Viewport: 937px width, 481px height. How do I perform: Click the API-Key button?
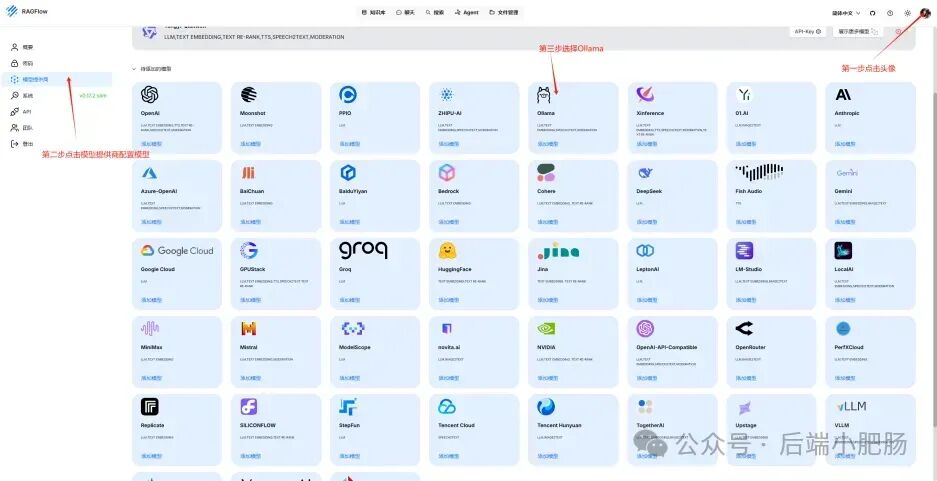(807, 31)
